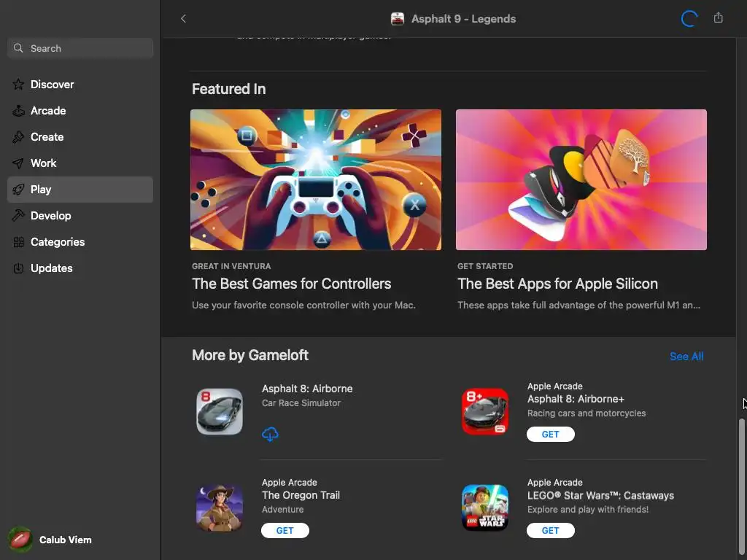Click the Categories grid icon
This screenshot has height=560, width=747.
tap(18, 242)
